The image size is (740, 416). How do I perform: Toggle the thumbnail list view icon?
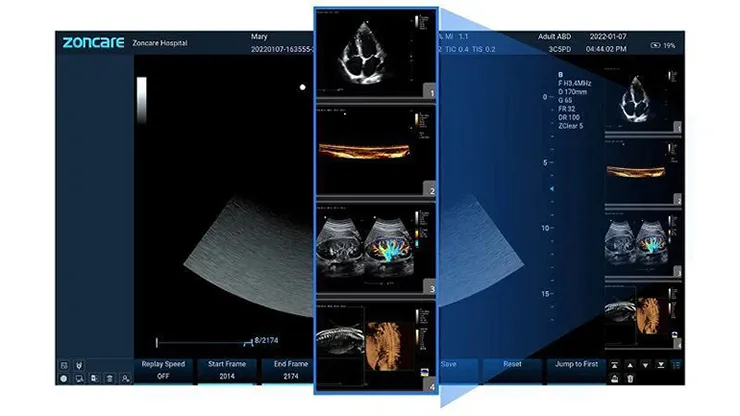point(679,365)
